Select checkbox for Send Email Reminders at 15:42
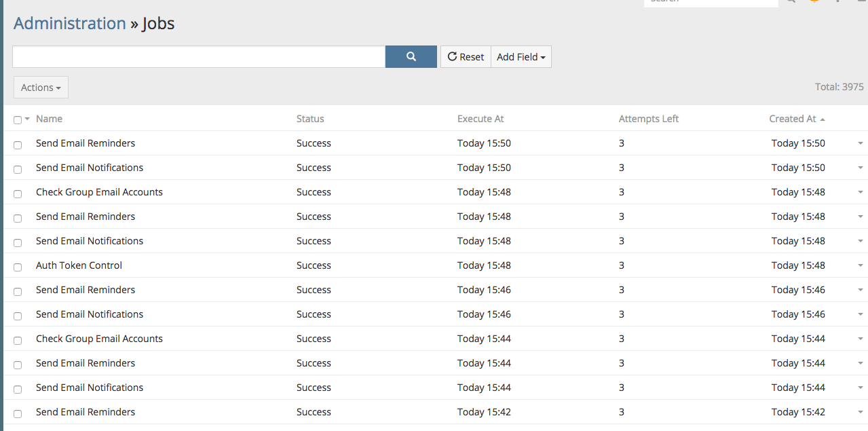The image size is (868, 431). [x=18, y=413]
